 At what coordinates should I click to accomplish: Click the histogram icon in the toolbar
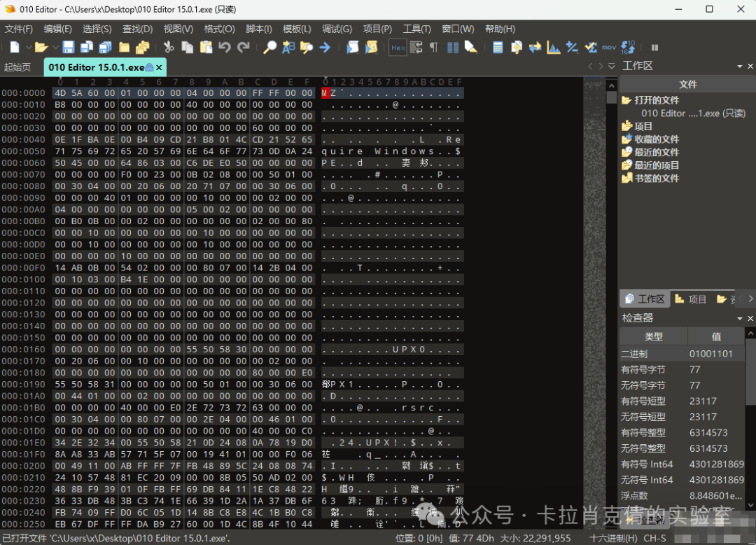(x=554, y=48)
